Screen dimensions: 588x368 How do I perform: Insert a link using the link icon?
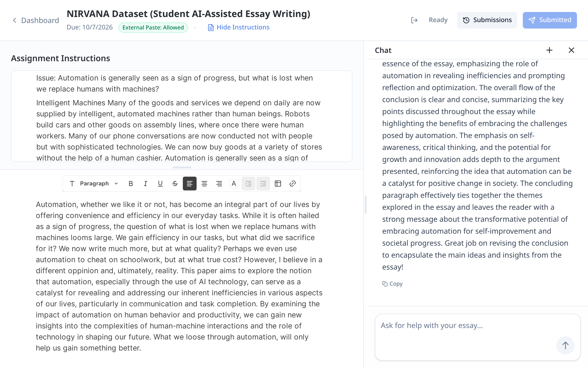click(293, 184)
